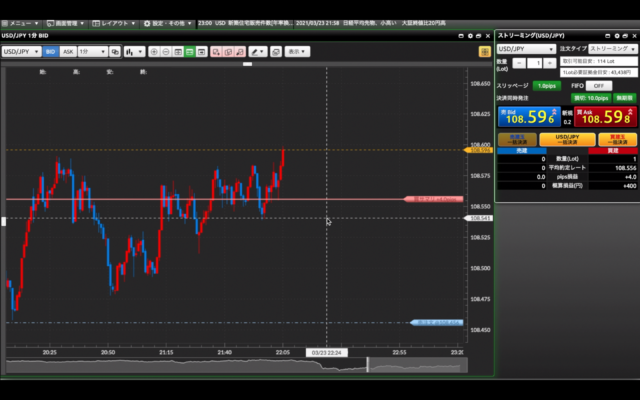This screenshot has height=400, width=640.
Task: Click the 108.556 average rate value
Action: (x=626, y=168)
